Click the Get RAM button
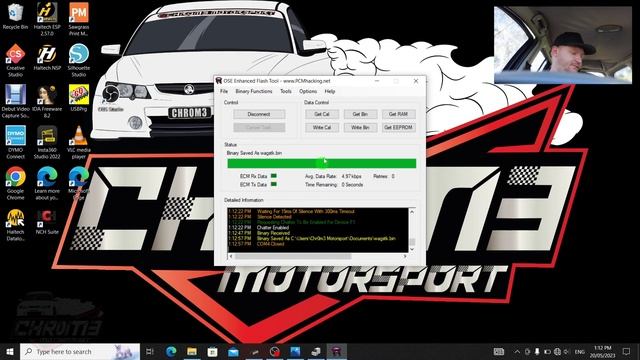 [x=399, y=114]
